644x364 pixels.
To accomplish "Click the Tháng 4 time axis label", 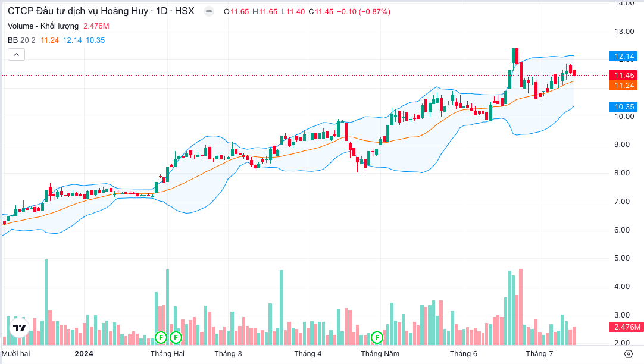I will pyautogui.click(x=308, y=354).
